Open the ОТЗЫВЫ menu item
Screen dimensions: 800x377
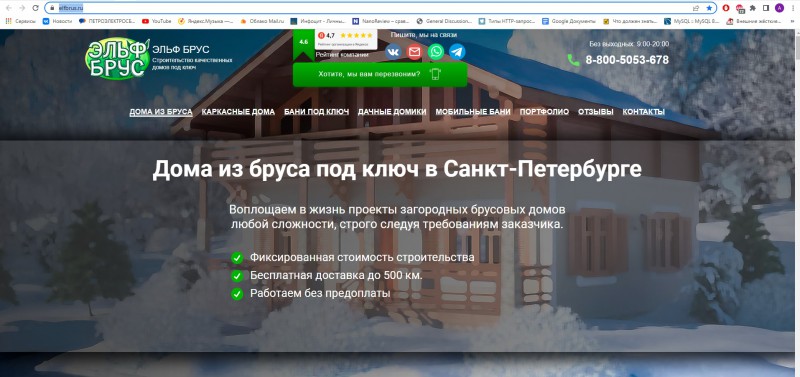[x=596, y=112]
